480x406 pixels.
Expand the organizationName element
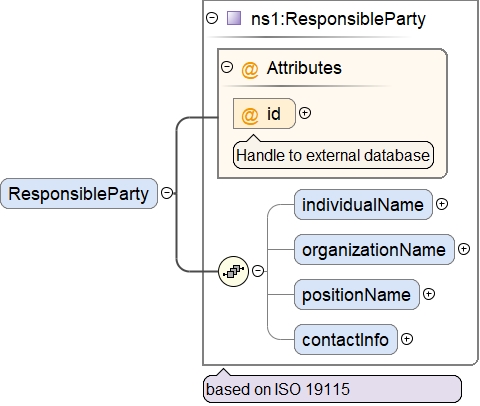click(x=464, y=249)
